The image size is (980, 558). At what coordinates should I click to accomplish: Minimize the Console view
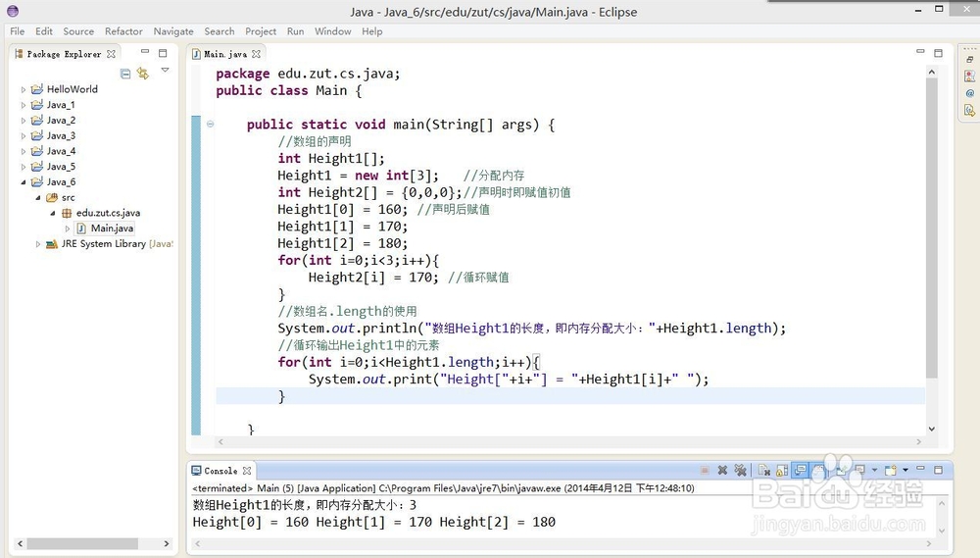tap(920, 468)
